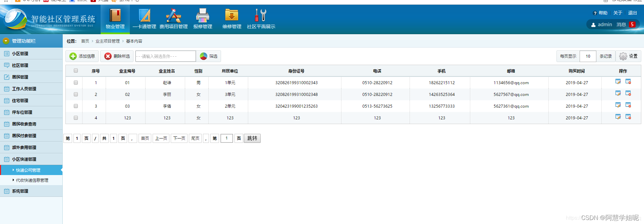
Task: Click ID number 320826199310002343
Action: [x=297, y=83]
